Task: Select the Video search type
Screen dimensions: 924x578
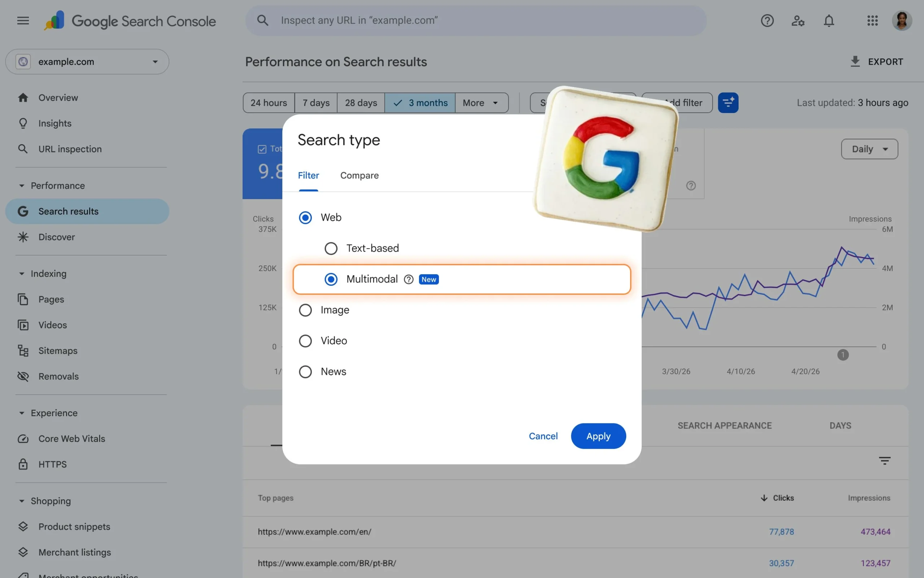Action: [x=305, y=341]
